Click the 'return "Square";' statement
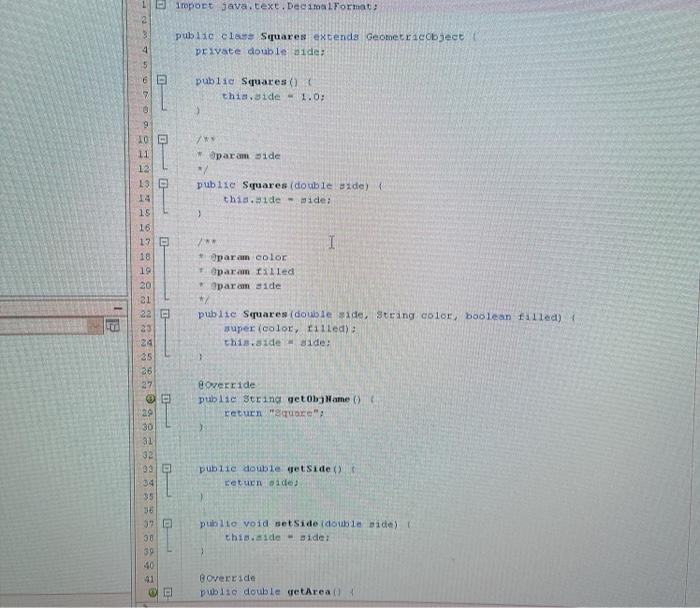This screenshot has height=608, width=700. point(274,413)
